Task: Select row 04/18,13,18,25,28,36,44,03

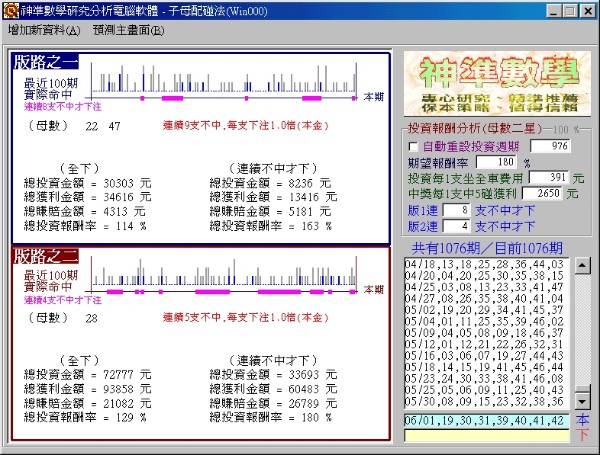Action: coord(484,264)
